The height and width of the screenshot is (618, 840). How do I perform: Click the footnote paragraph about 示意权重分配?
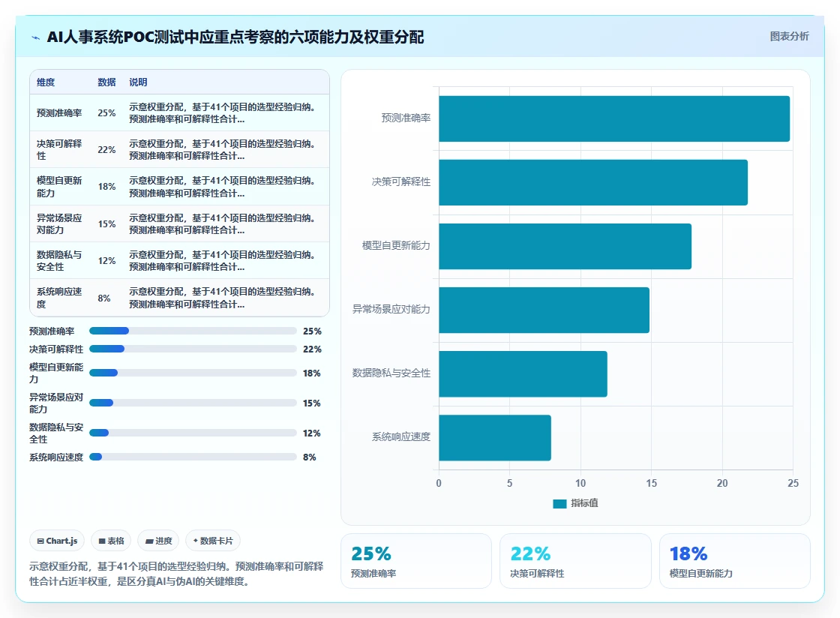[176, 574]
